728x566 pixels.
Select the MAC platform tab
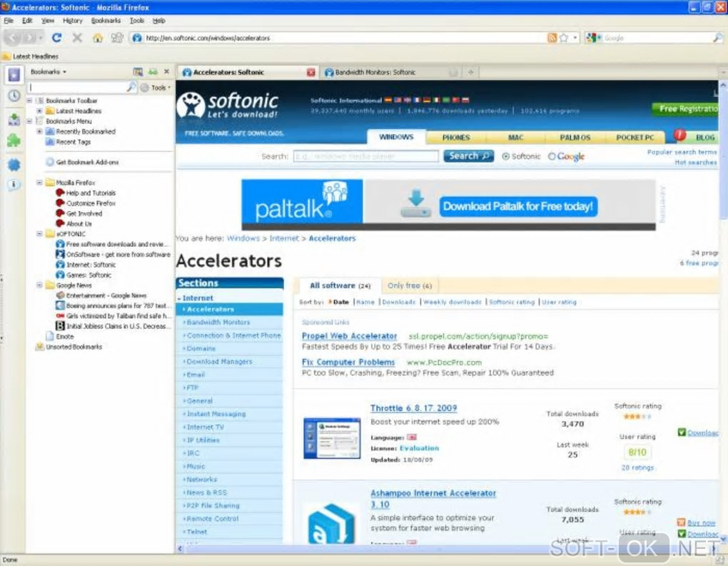pos(516,138)
